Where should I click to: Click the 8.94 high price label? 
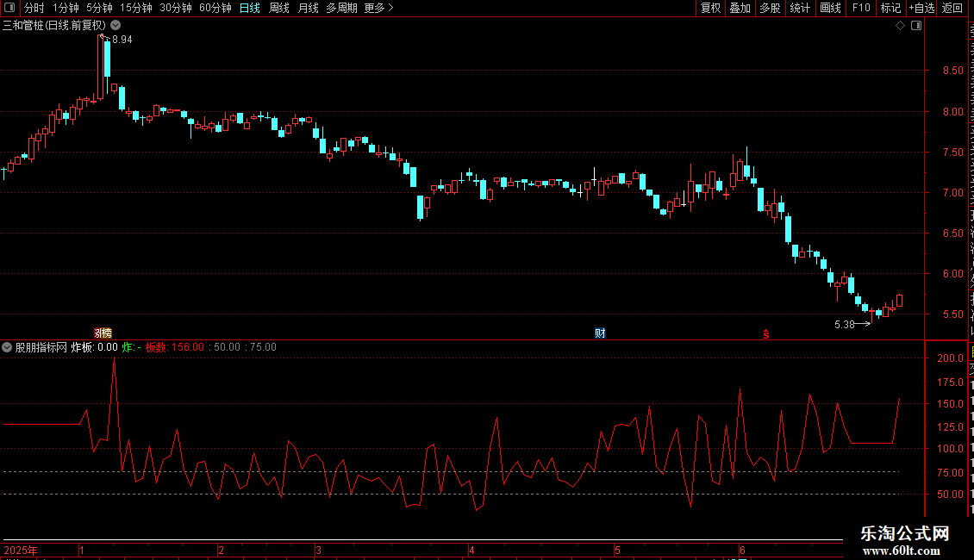point(122,40)
